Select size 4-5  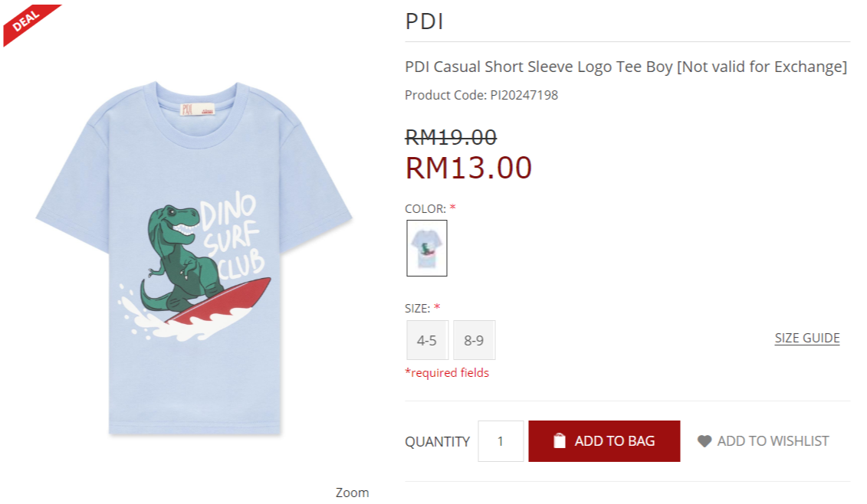tap(427, 340)
